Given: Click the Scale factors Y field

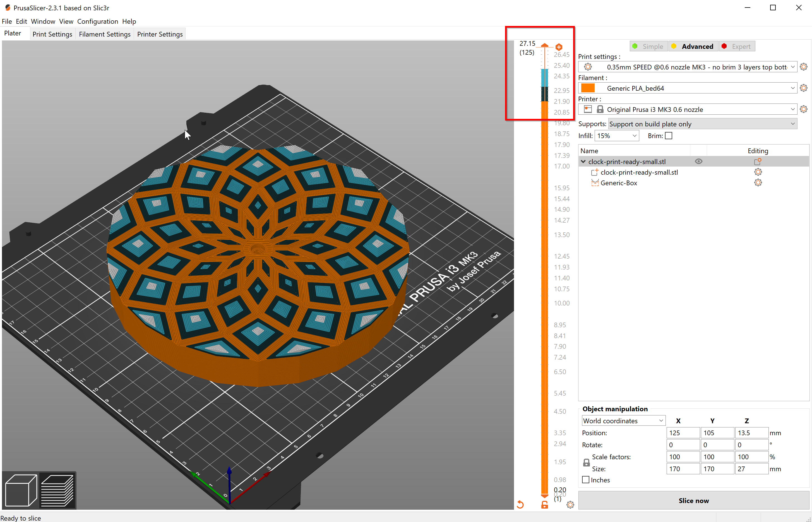Looking at the screenshot, I should pyautogui.click(x=717, y=457).
